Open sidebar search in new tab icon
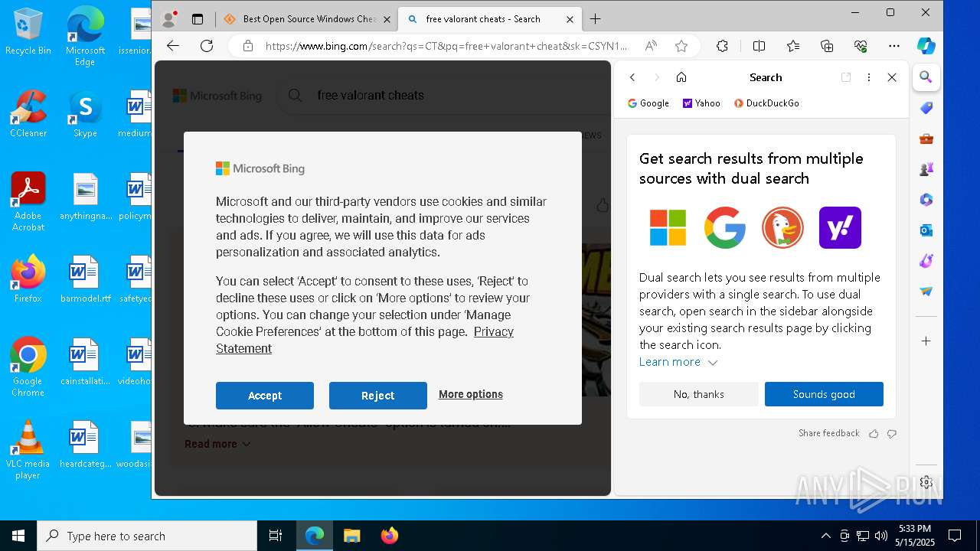 tap(846, 77)
